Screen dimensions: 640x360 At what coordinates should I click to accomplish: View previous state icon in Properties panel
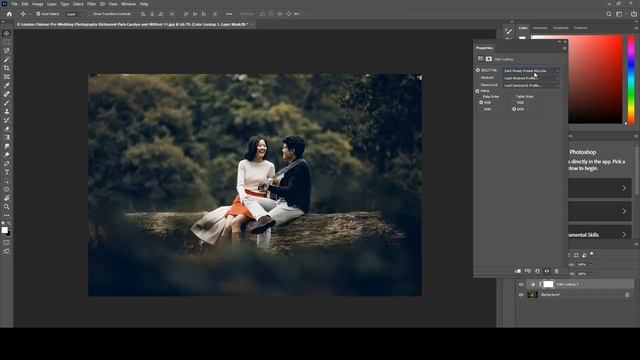point(528,271)
